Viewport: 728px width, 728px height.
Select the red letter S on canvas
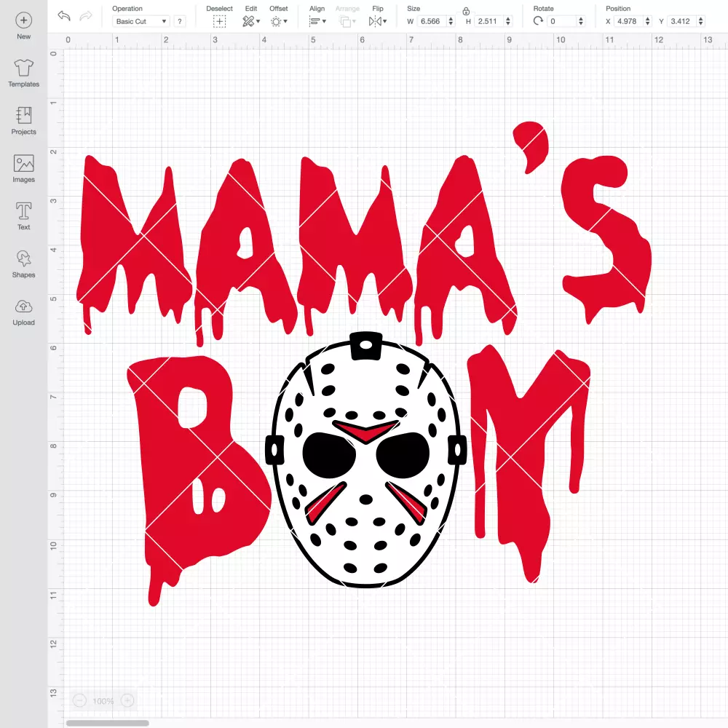point(606,239)
